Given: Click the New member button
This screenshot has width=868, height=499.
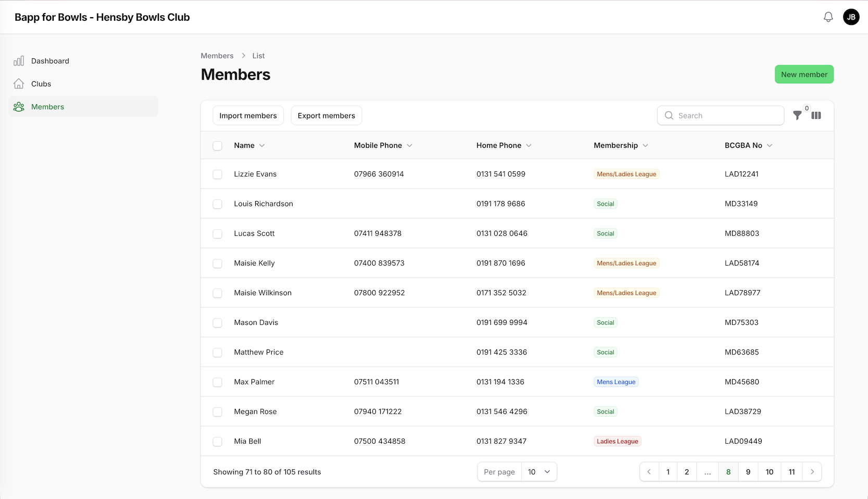Looking at the screenshot, I should (x=804, y=74).
